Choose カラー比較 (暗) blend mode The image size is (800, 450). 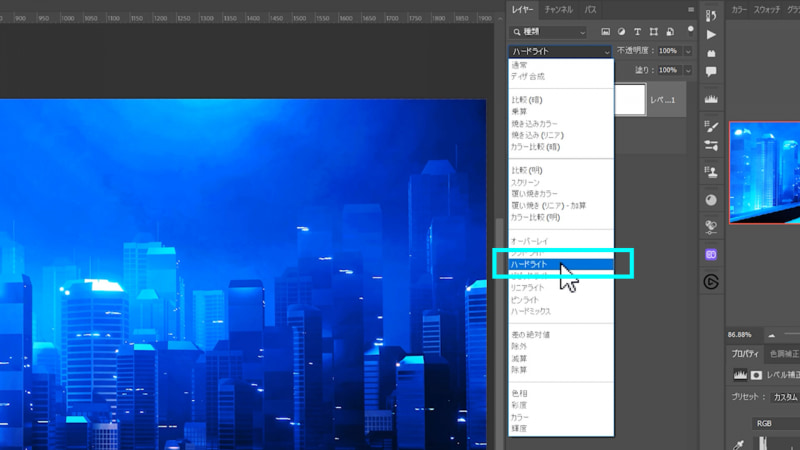pyautogui.click(x=561, y=147)
